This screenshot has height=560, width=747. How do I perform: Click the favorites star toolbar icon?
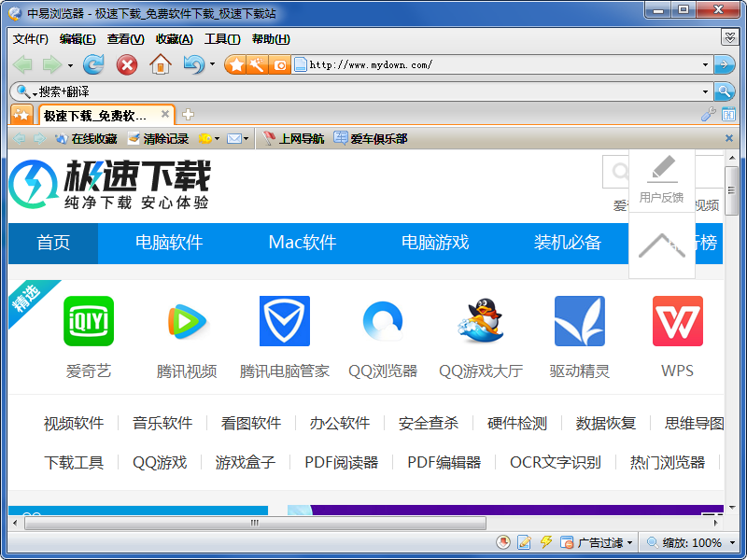coord(236,64)
